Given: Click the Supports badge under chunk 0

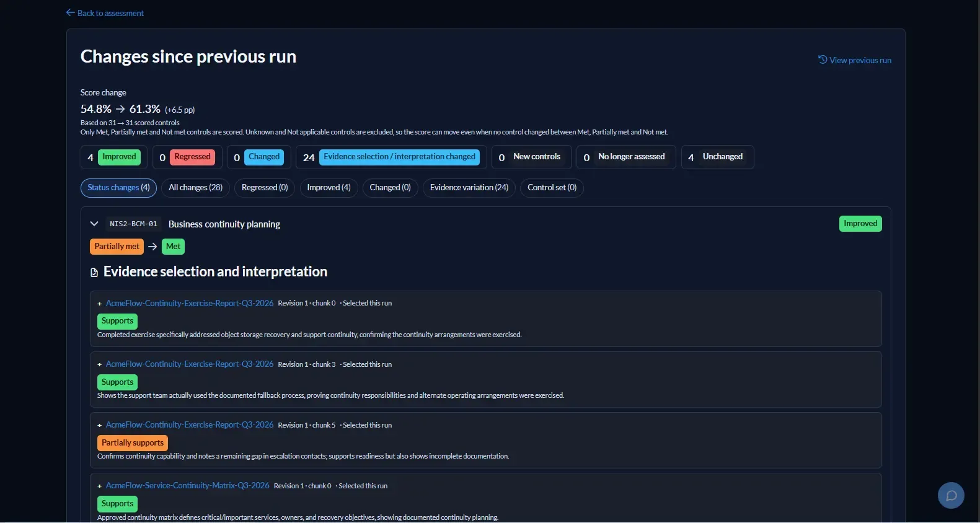Looking at the screenshot, I should (117, 321).
